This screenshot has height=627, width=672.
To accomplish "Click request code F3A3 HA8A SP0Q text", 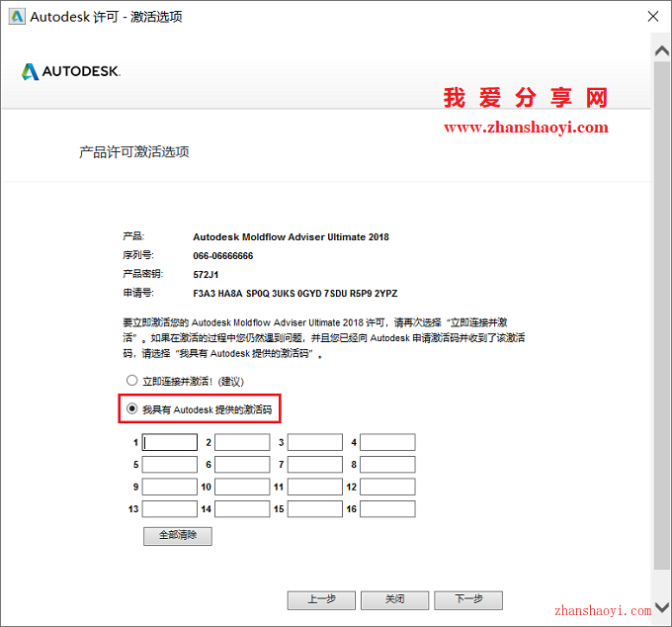I will tap(295, 294).
